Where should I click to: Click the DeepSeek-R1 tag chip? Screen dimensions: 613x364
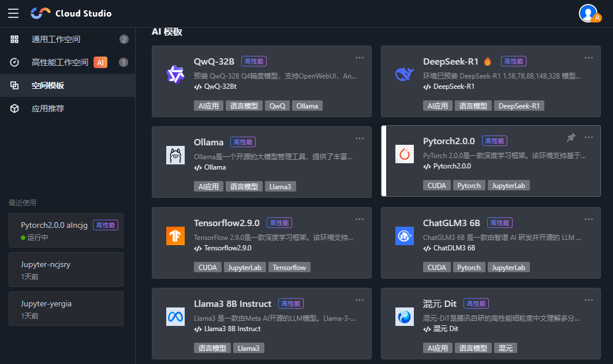(x=519, y=106)
